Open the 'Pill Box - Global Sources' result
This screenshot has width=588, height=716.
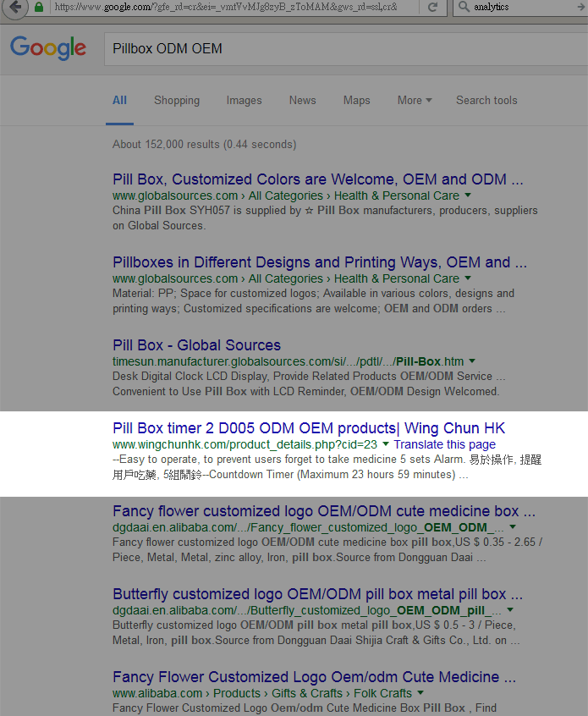point(197,345)
